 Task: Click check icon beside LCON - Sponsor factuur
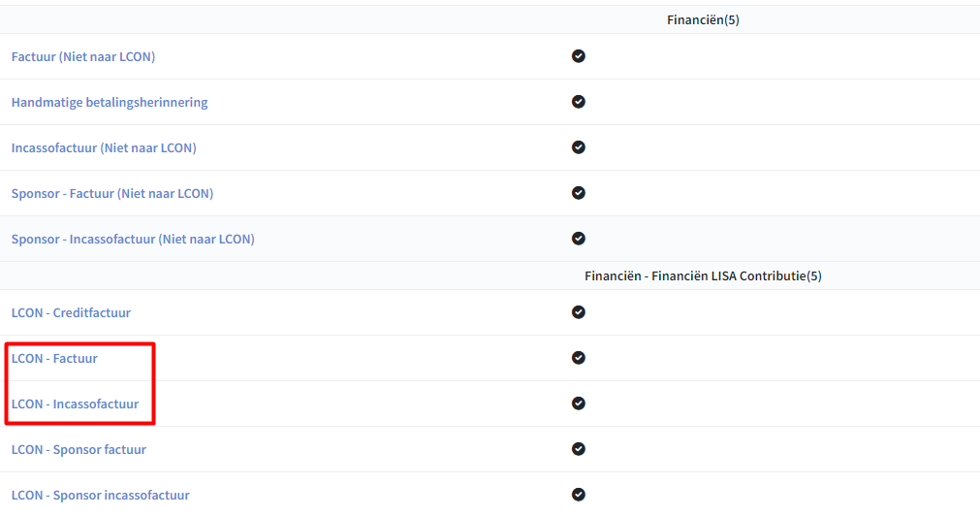tap(579, 449)
